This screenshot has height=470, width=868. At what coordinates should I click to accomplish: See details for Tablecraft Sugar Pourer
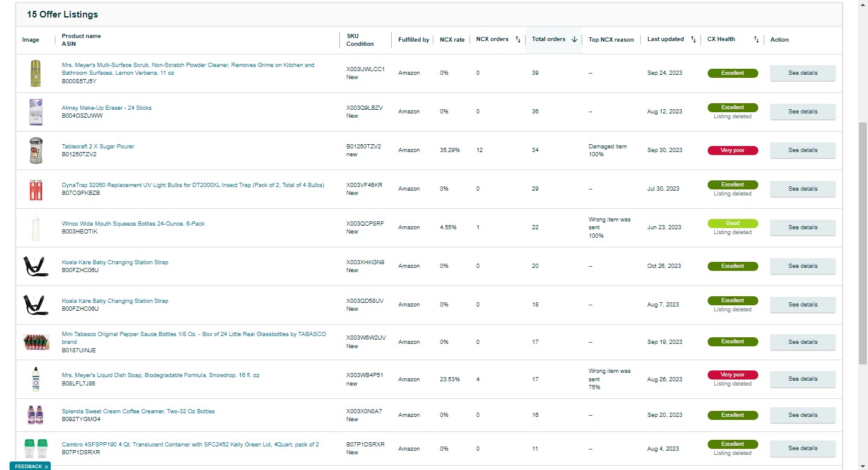[803, 150]
